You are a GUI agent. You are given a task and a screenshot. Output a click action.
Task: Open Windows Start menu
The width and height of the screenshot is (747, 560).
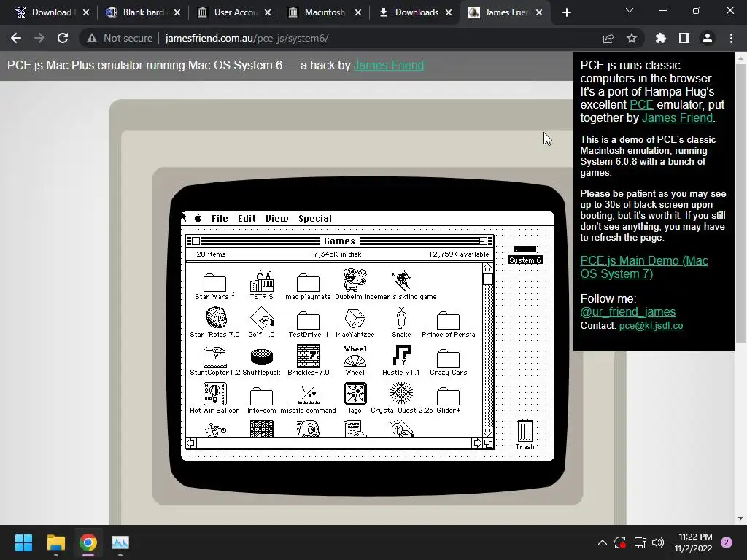(23, 542)
